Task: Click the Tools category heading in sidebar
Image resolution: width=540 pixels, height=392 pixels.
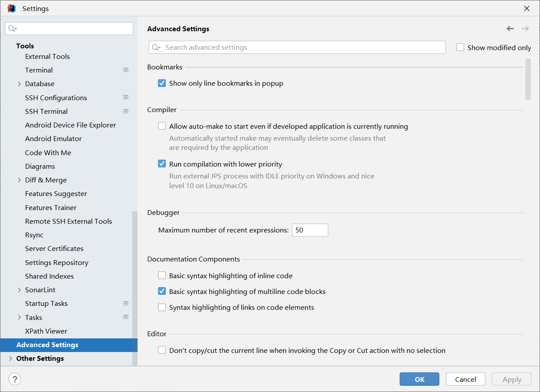Action: click(25, 46)
